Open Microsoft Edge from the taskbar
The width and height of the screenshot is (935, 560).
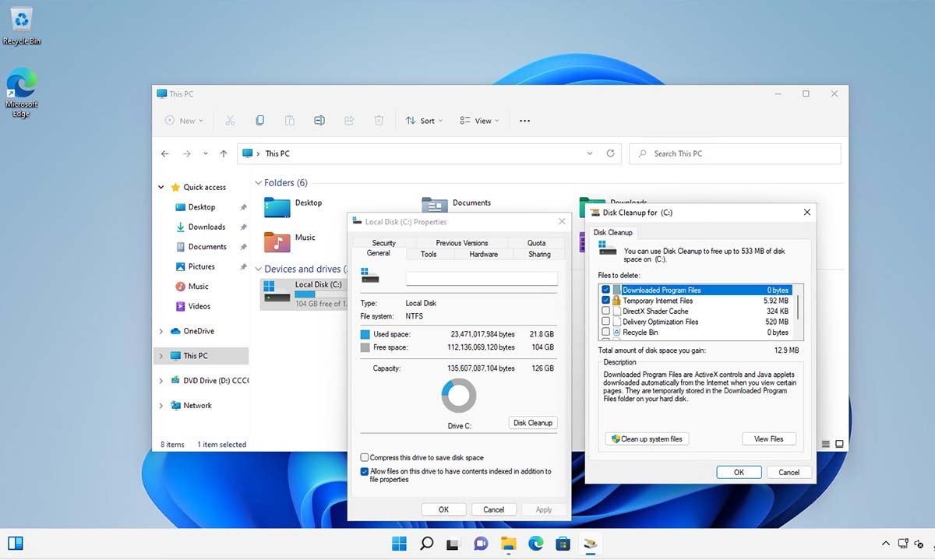click(535, 543)
